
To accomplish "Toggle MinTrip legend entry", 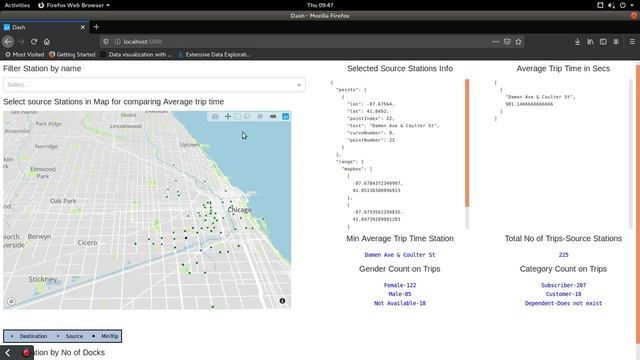I will [106, 336].
